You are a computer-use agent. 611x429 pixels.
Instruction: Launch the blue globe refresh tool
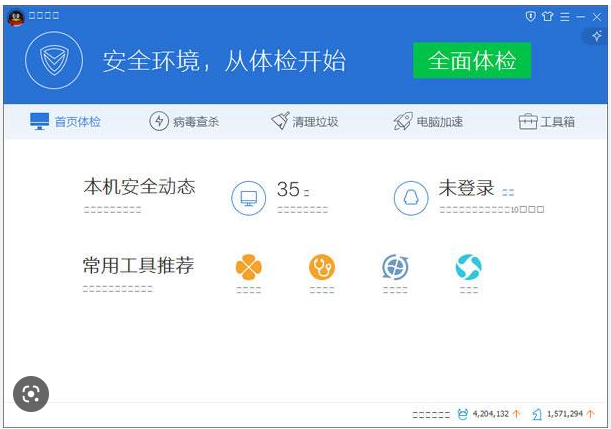[395, 267]
